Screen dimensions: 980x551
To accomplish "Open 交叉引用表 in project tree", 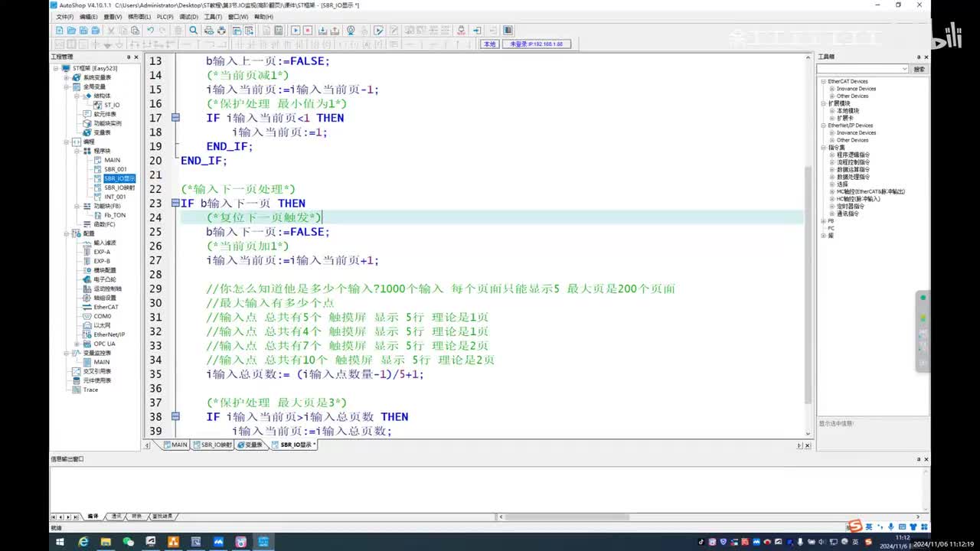I will 96,371.
